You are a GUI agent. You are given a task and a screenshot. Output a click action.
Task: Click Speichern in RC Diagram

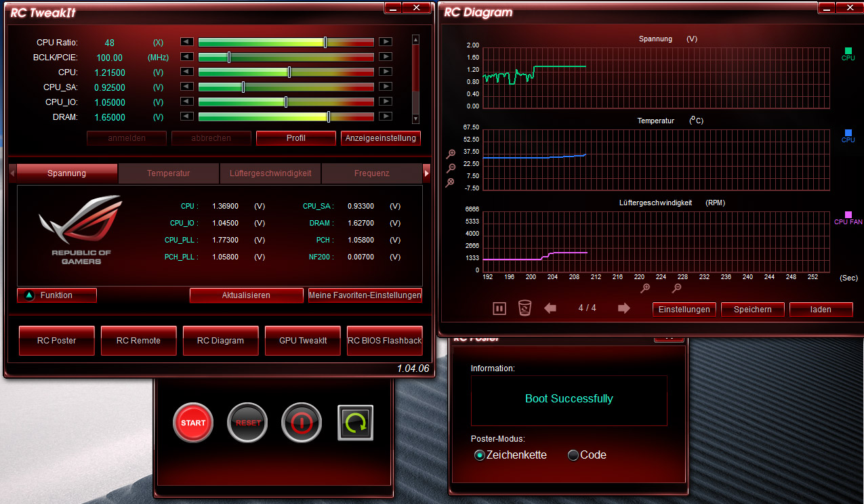click(x=753, y=310)
